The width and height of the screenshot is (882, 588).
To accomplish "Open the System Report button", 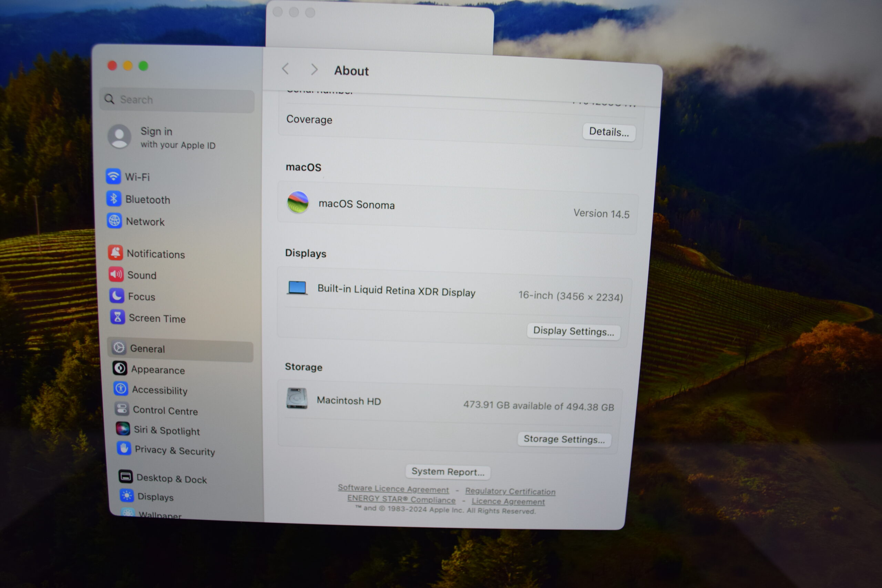I will click(448, 472).
